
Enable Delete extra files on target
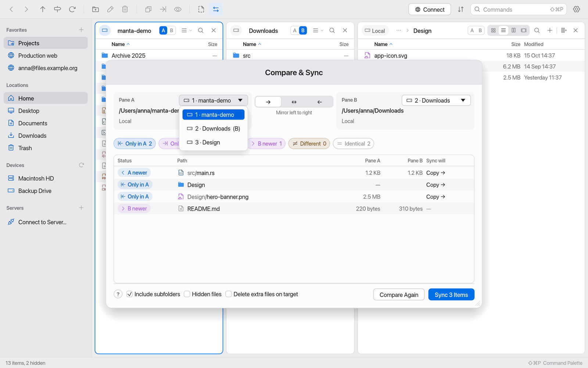[x=229, y=294]
